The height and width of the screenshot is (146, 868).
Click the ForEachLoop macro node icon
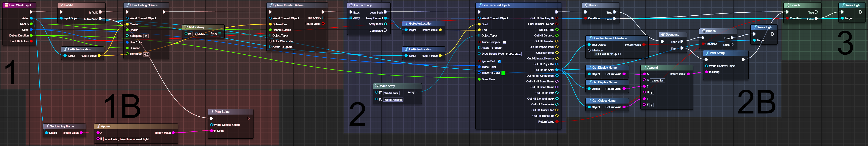351,5
